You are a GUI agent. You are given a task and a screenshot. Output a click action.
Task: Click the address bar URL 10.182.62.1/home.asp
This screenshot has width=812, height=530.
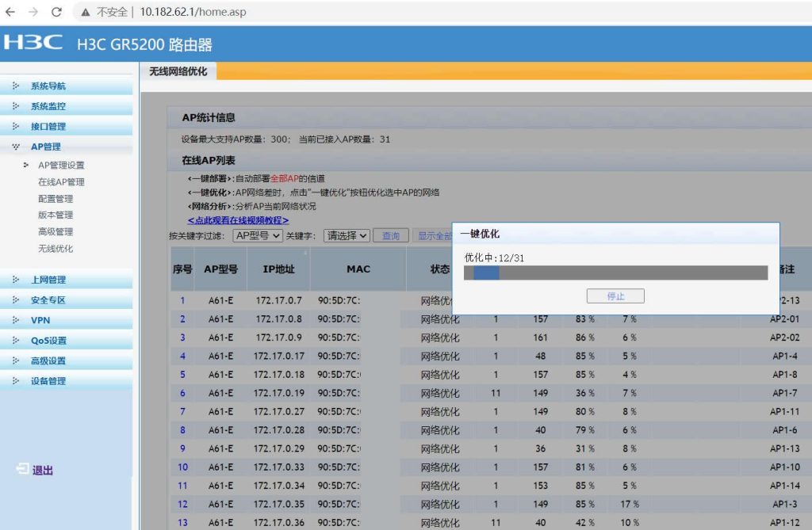click(193, 12)
